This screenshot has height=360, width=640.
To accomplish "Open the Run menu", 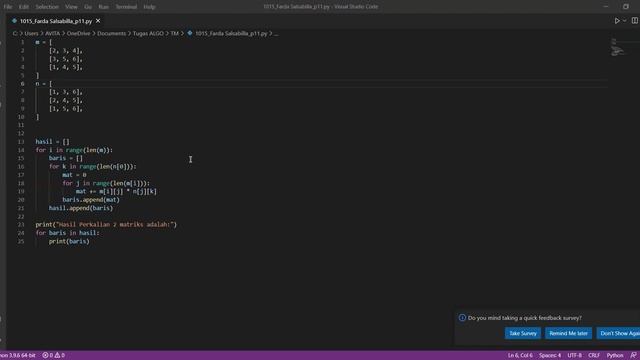I will click(x=104, y=7).
